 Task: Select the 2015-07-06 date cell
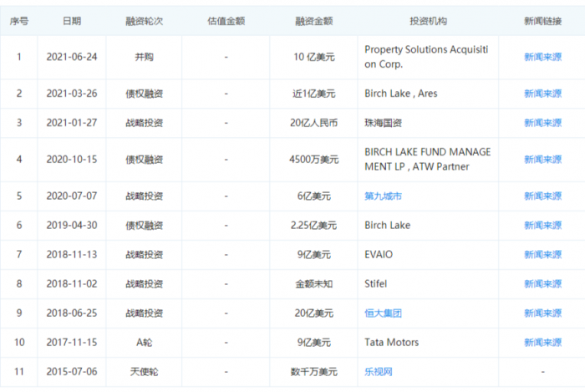coord(72,371)
